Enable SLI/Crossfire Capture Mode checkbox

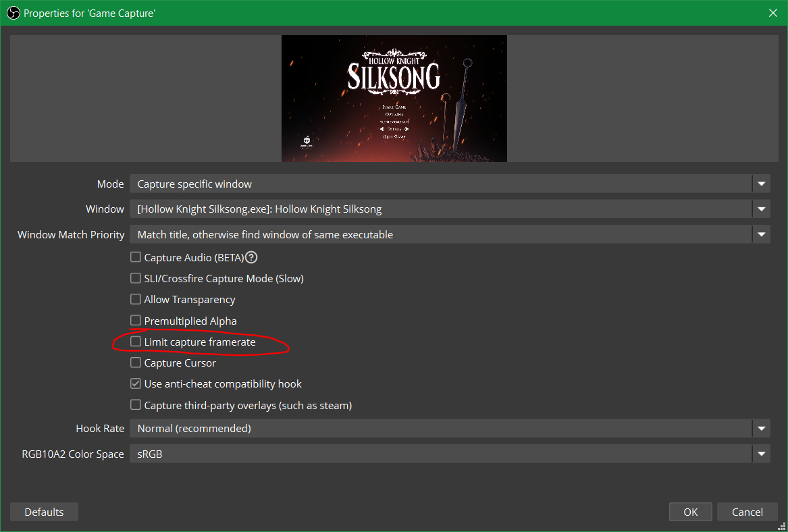click(x=136, y=278)
